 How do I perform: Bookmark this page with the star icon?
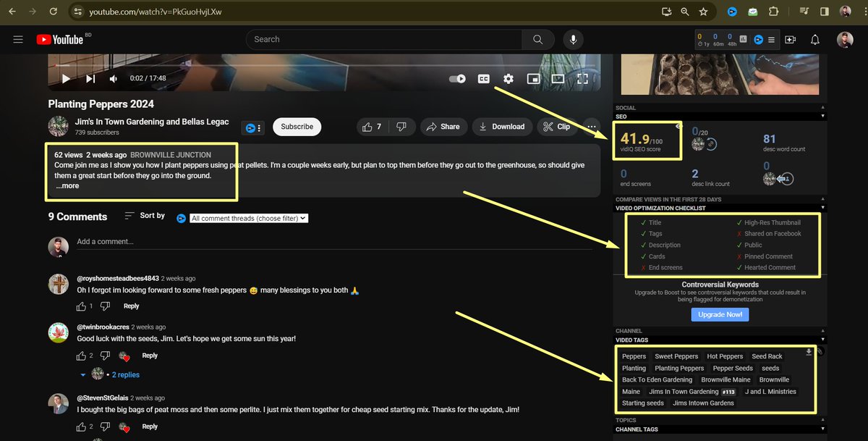point(703,12)
